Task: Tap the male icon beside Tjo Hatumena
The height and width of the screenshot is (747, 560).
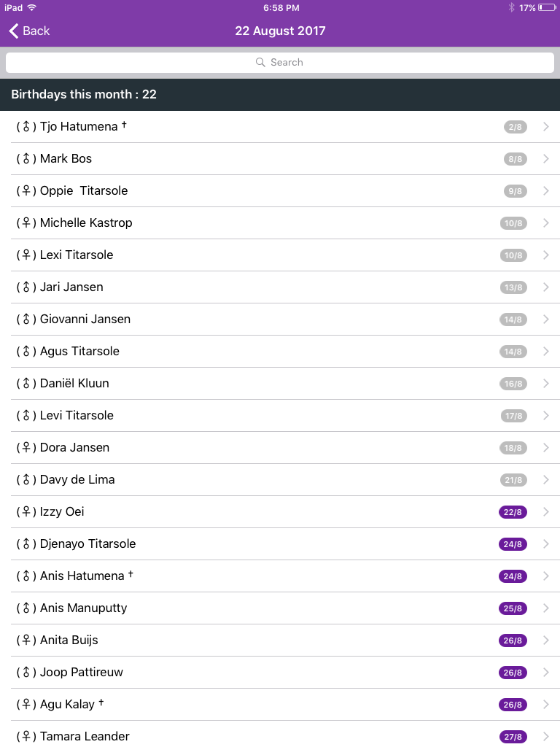Action: pyautogui.click(x=26, y=127)
